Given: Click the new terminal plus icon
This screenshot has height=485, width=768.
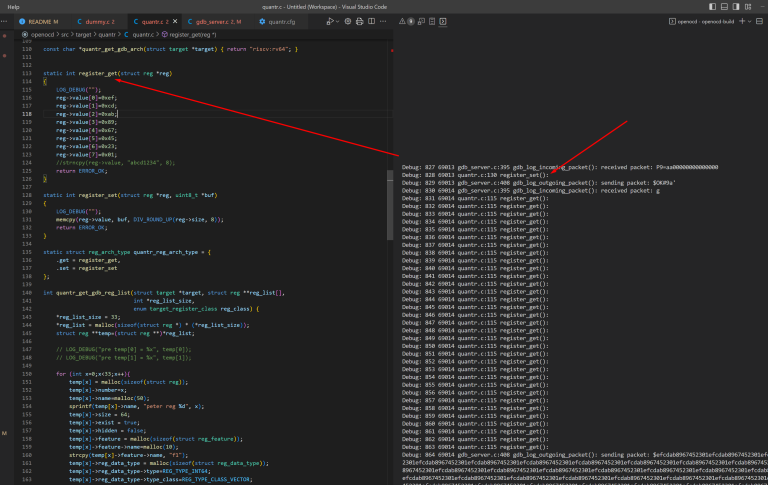Looking at the screenshot, I should [x=742, y=22].
